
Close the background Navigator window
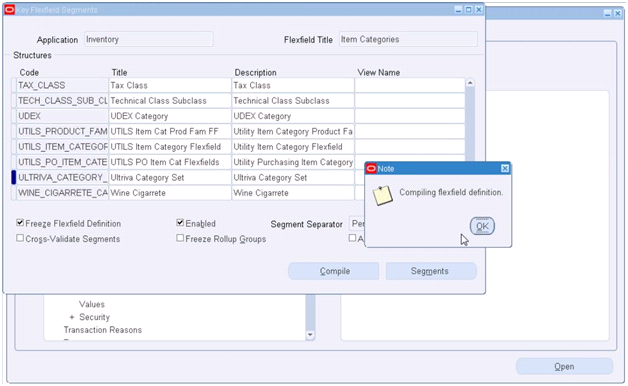[x=618, y=14]
